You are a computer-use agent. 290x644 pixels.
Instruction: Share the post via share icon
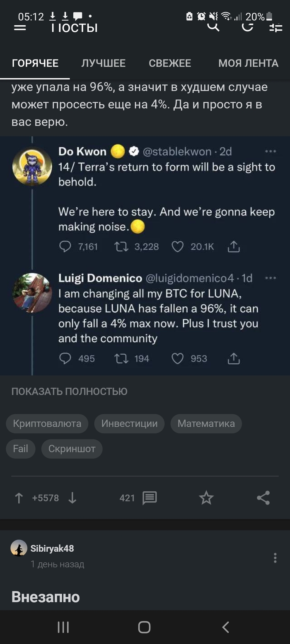(263, 497)
